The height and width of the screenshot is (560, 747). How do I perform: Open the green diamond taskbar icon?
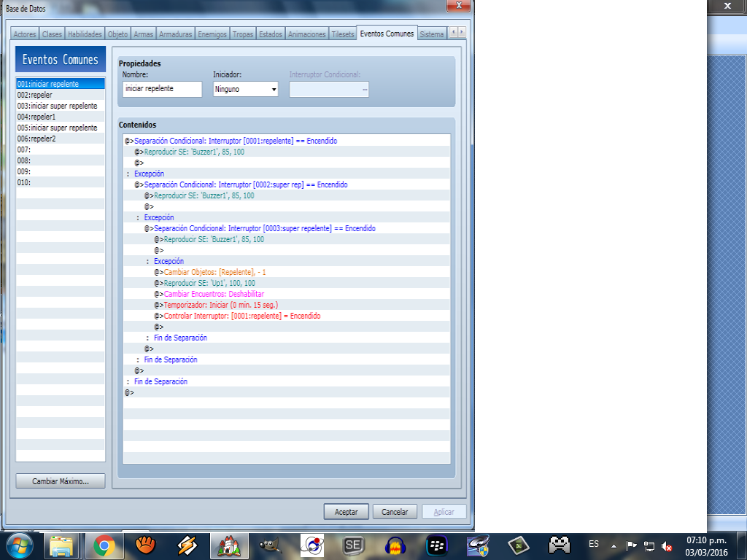pyautogui.click(x=519, y=546)
